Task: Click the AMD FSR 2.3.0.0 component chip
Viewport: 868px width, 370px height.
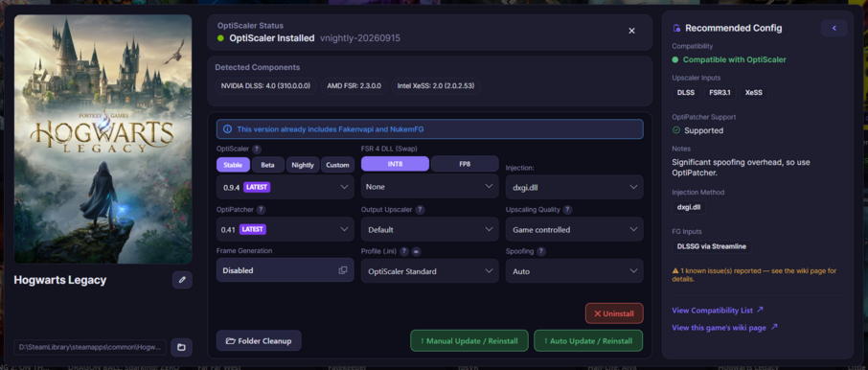Action: (x=354, y=86)
